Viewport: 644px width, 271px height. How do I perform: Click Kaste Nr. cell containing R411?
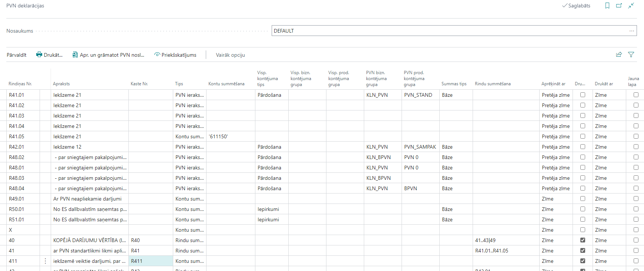click(x=150, y=261)
